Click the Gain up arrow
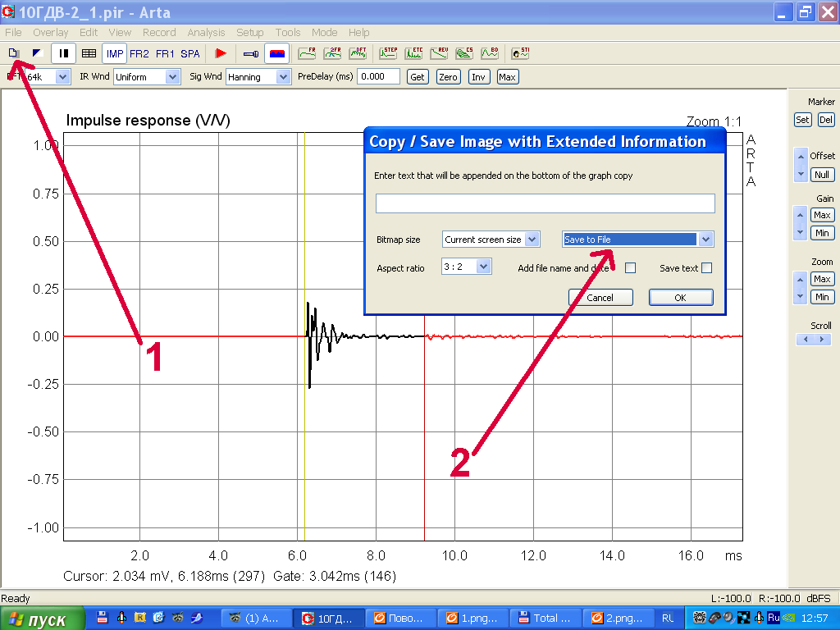The width and height of the screenshot is (840, 630). [x=801, y=215]
